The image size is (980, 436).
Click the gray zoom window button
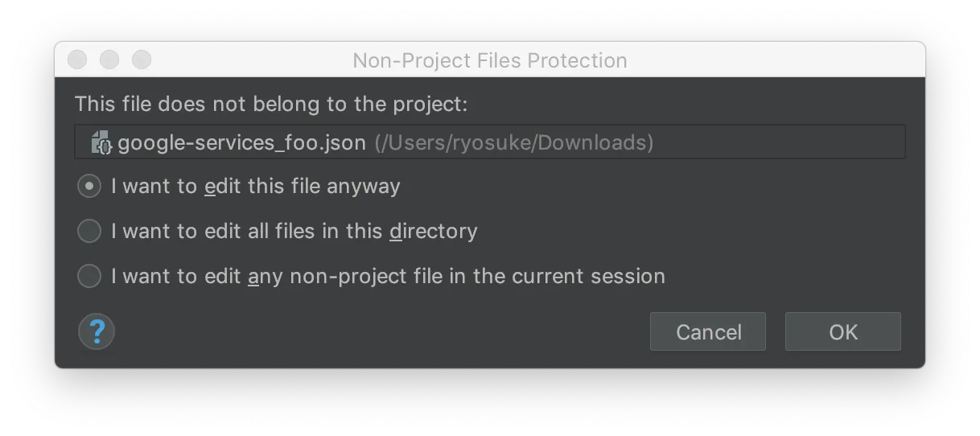[x=142, y=60]
